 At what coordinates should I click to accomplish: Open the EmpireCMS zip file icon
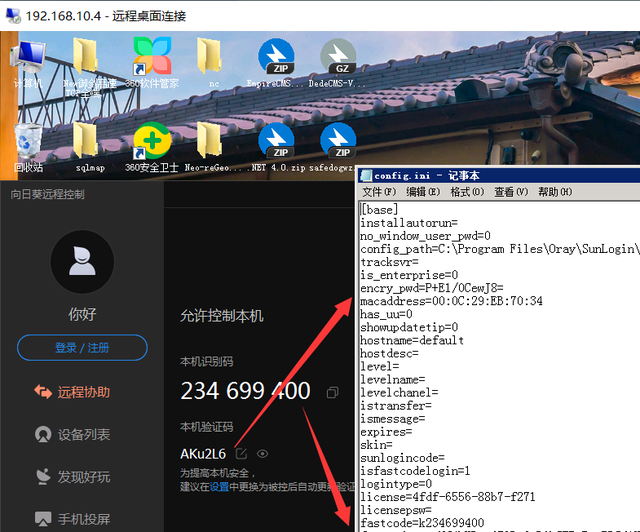(x=276, y=63)
